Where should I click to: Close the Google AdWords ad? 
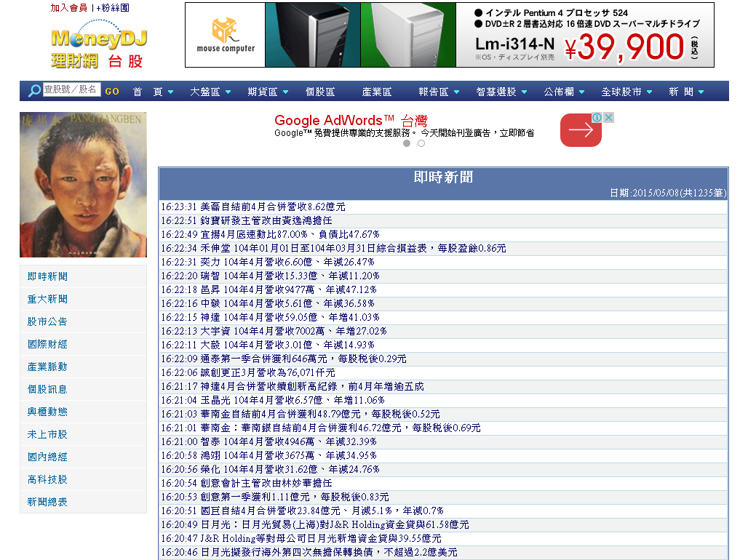click(x=608, y=118)
